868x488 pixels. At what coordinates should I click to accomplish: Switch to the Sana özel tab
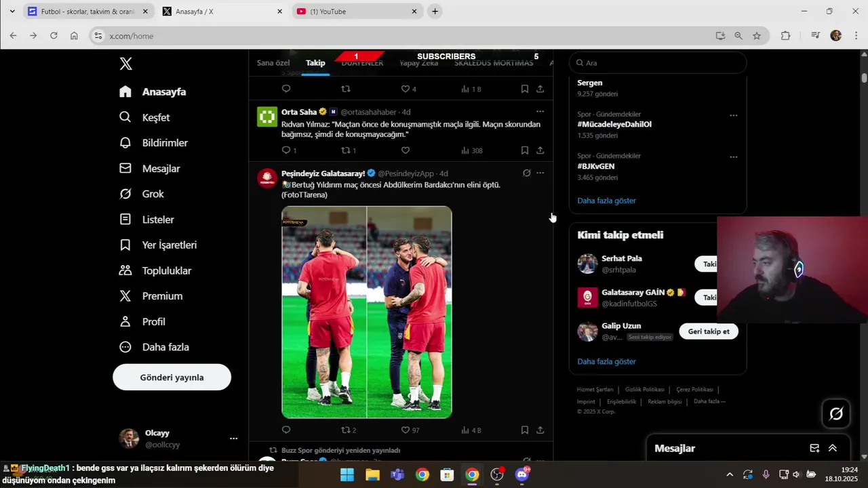[x=273, y=63]
